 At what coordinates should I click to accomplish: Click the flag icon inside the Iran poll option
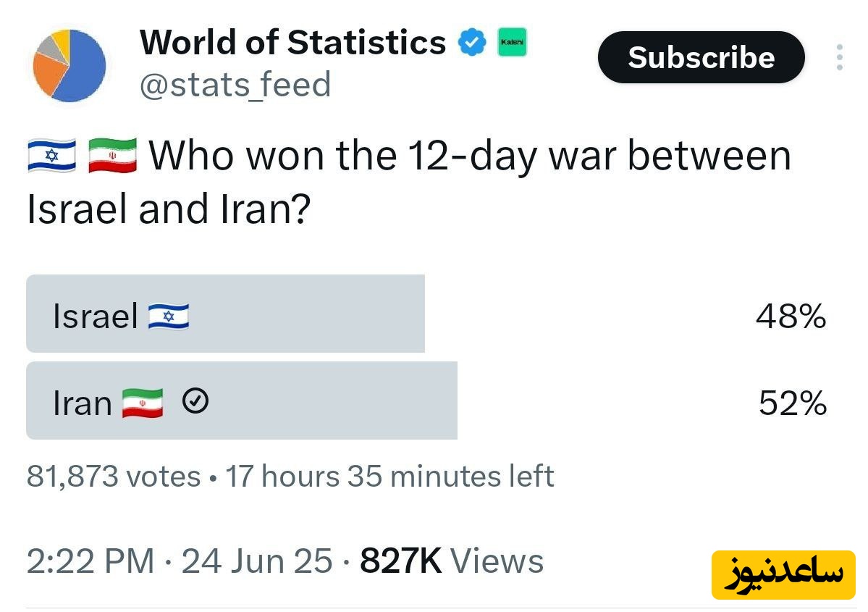tap(142, 403)
